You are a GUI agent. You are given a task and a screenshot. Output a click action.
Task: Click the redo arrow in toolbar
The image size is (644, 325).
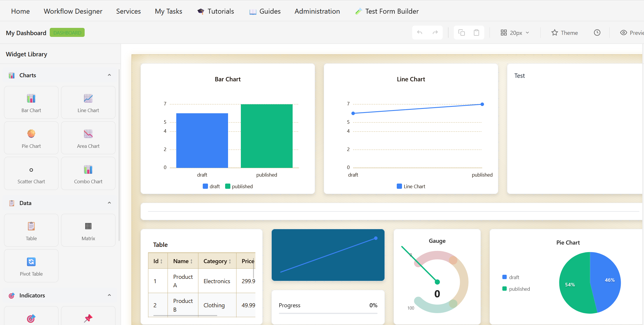(x=435, y=33)
